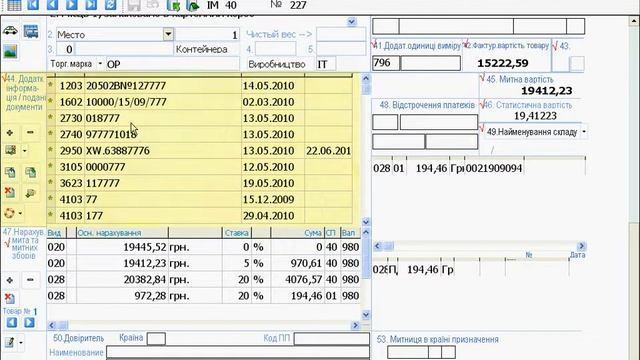The image size is (640, 360).
Task: Open the car transport icon
Action: pyautogui.click(x=10, y=31)
